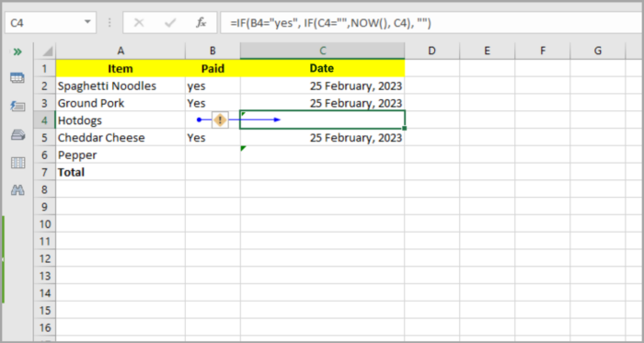The width and height of the screenshot is (644, 343).
Task: Select column A header
Action: (x=121, y=51)
